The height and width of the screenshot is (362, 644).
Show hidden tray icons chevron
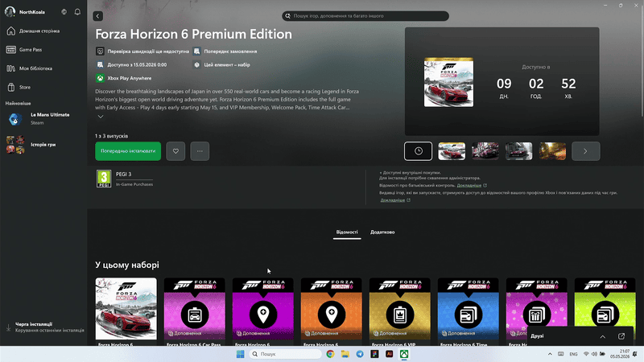(x=550, y=354)
